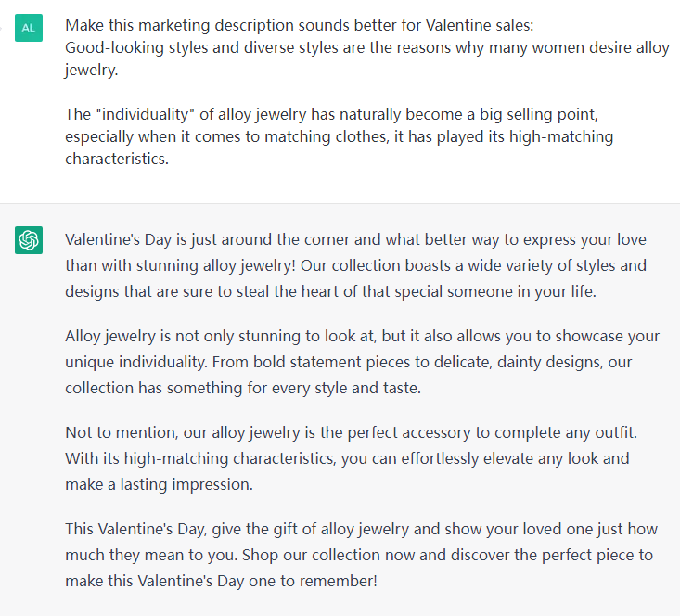Viewport: 680px width, 616px height.
Task: Click the reply paragraph starting "Not to mention"
Action: [352, 458]
